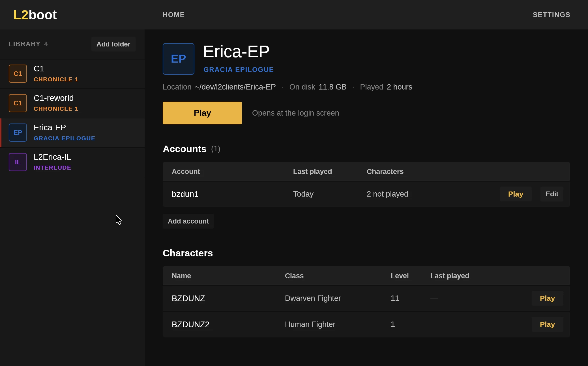Click the Class column header
The image size is (588, 366).
coord(294,276)
